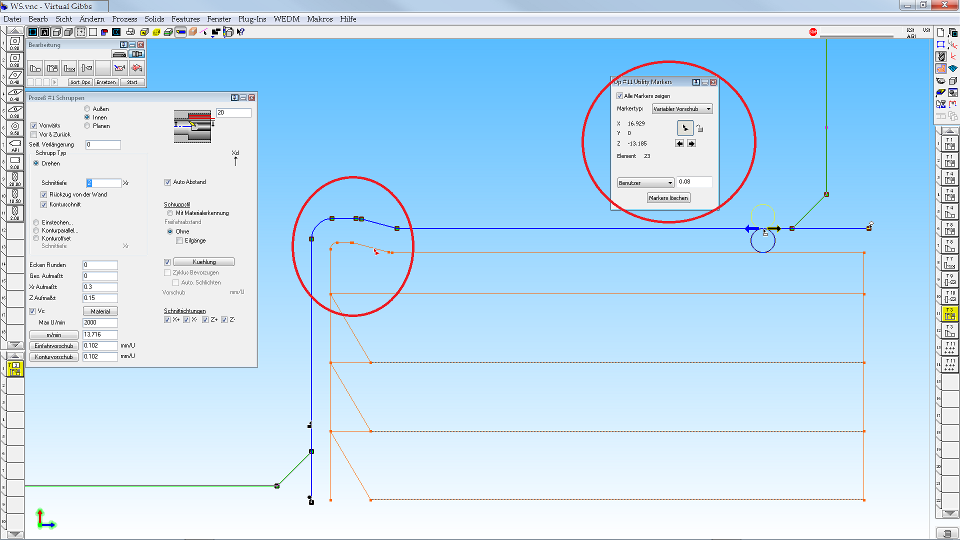This screenshot has width=960, height=540.
Task: Select the orange machining icon in right palette
Action: (x=941, y=69)
